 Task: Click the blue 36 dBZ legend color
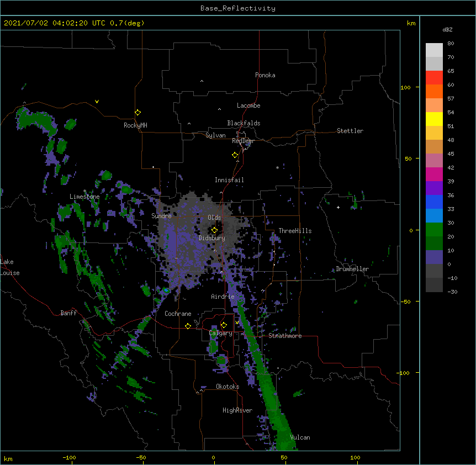(x=434, y=202)
